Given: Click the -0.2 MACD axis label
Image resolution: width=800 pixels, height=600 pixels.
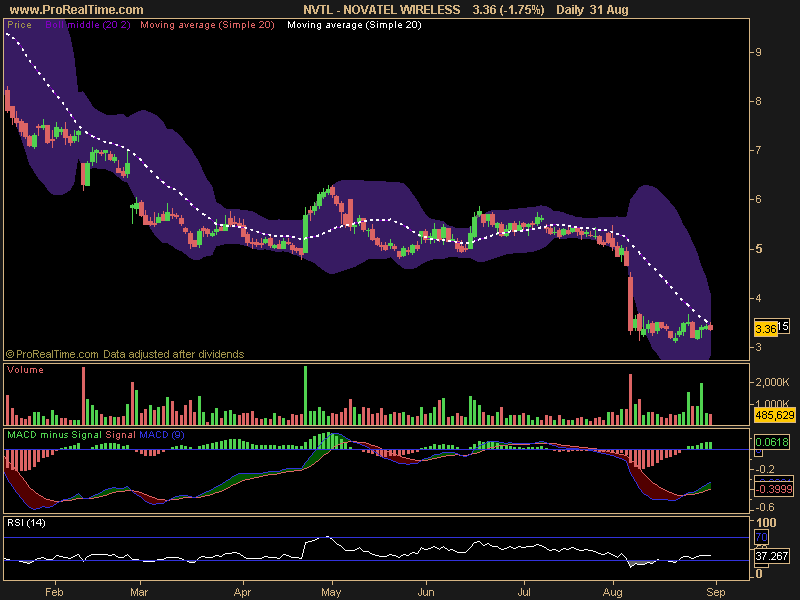Looking at the screenshot, I should [765, 469].
